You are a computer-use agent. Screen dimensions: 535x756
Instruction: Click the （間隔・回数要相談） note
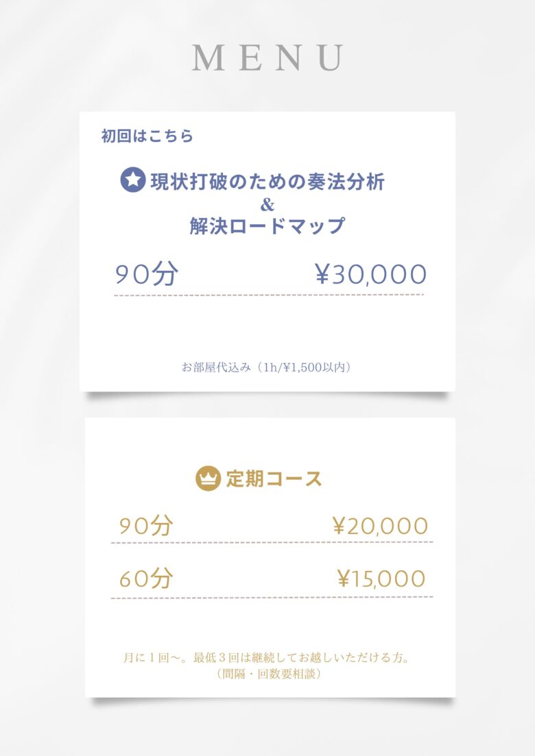[267, 674]
